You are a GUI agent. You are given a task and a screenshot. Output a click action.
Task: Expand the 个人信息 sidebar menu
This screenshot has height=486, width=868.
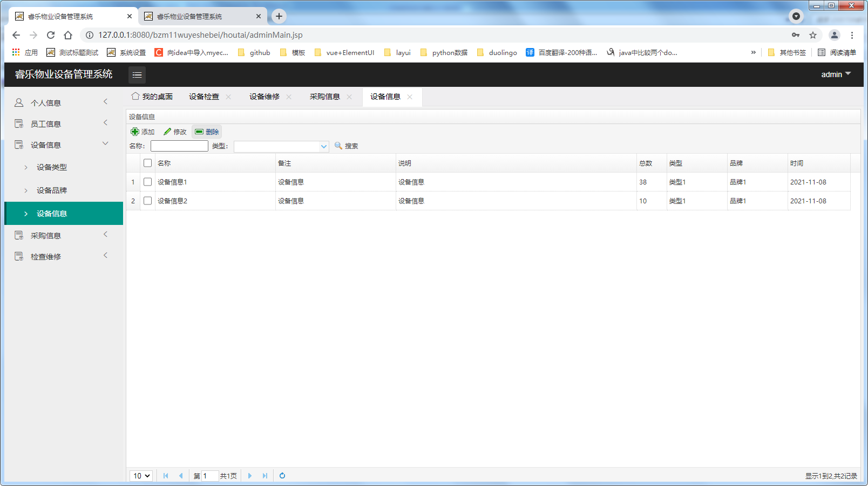click(x=105, y=101)
